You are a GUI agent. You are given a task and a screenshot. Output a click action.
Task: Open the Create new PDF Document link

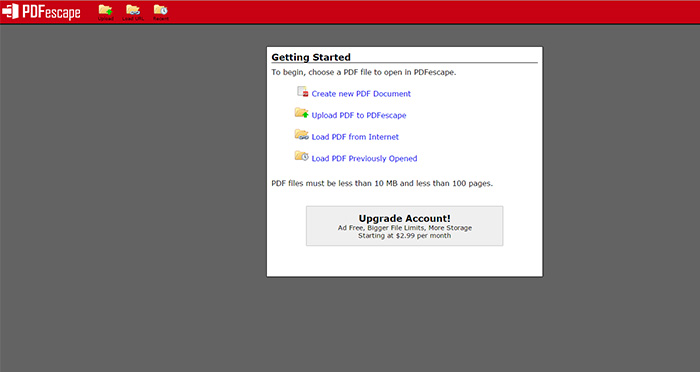click(x=361, y=94)
